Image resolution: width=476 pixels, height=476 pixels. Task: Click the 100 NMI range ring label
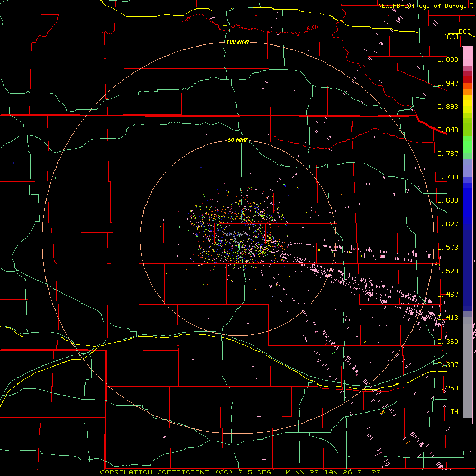coord(237,42)
